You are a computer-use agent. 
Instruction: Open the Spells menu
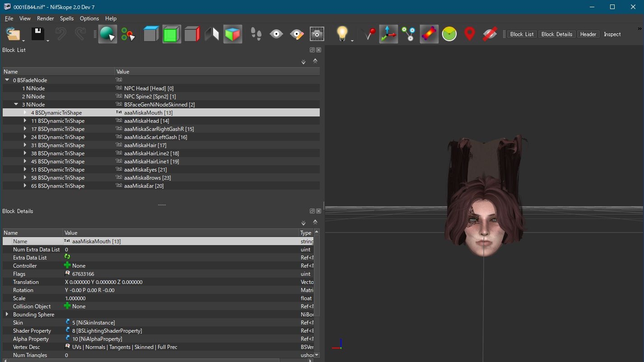click(x=67, y=19)
